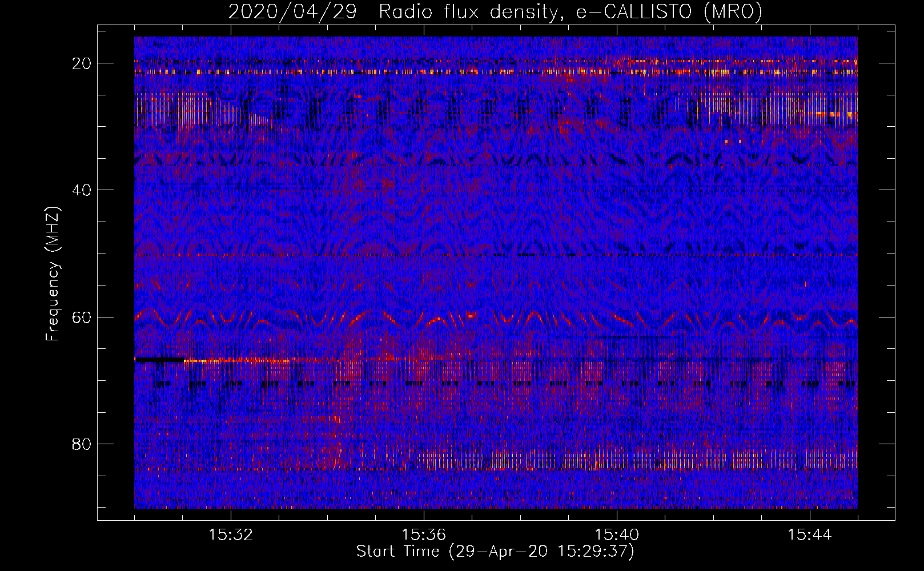
Task: Click the radio spectrogram image
Action: [x=496, y=272]
